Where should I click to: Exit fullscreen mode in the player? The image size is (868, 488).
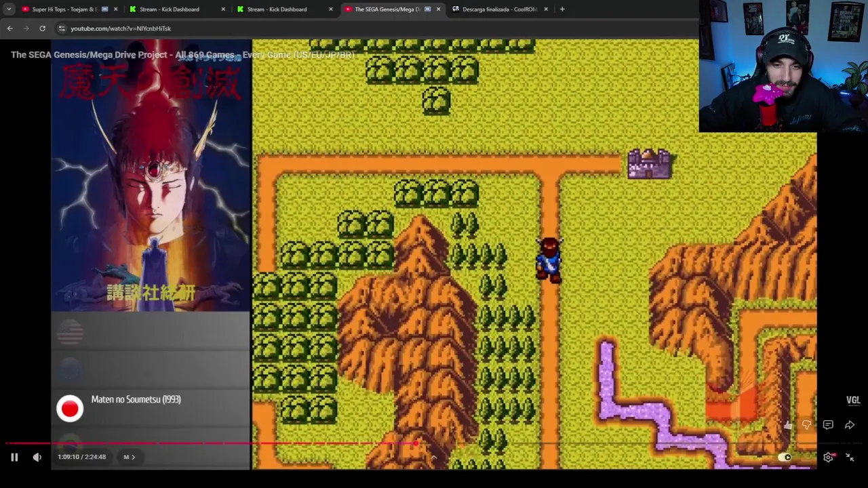pyautogui.click(x=850, y=457)
